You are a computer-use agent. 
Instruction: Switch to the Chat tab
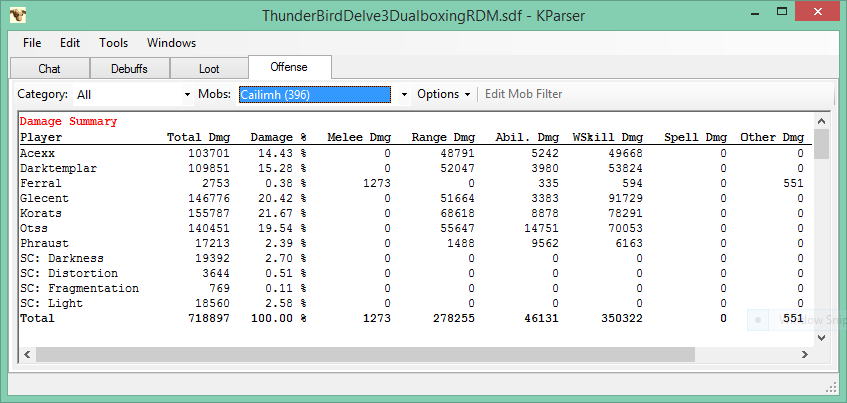coord(49,69)
